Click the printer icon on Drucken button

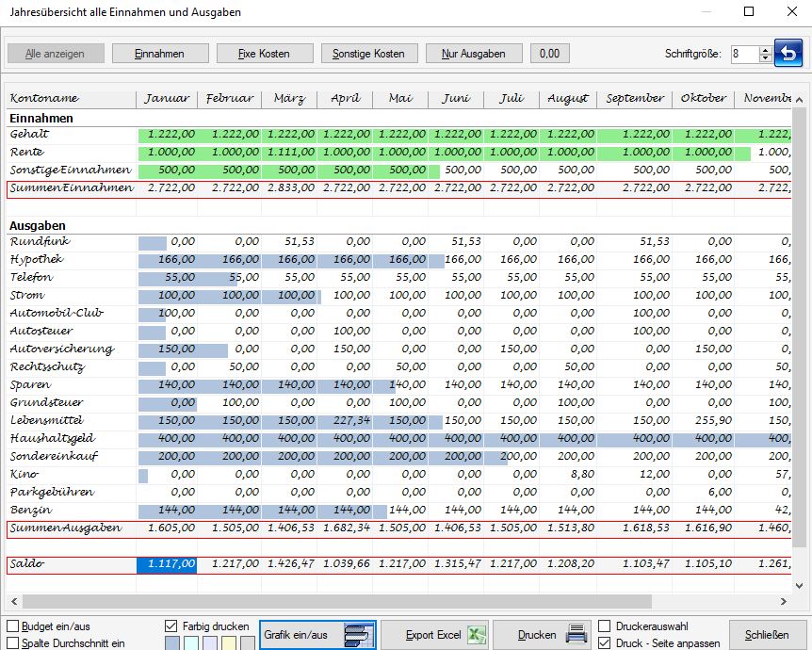pos(577,635)
